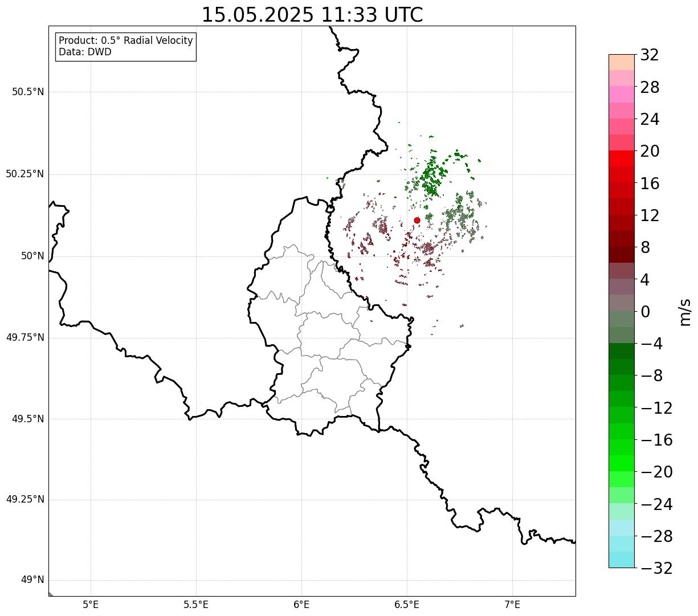Click the 5.5°E longitude label
698x616 pixels.
click(197, 605)
